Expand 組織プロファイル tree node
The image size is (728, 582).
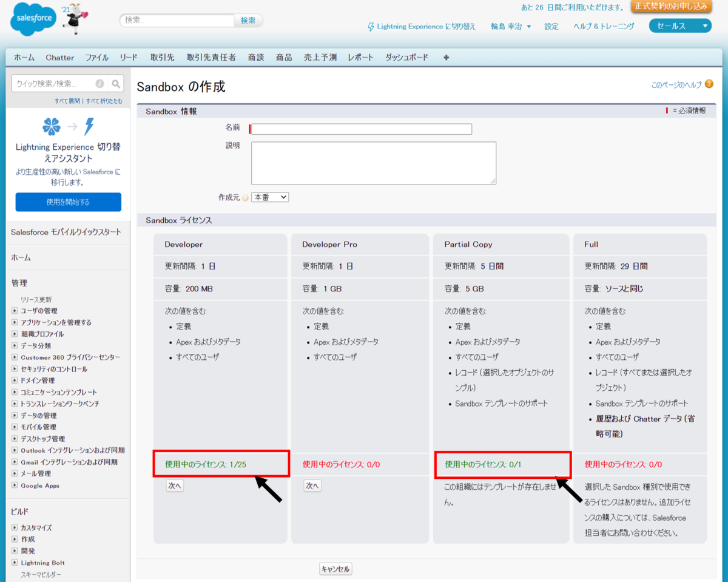(15, 334)
